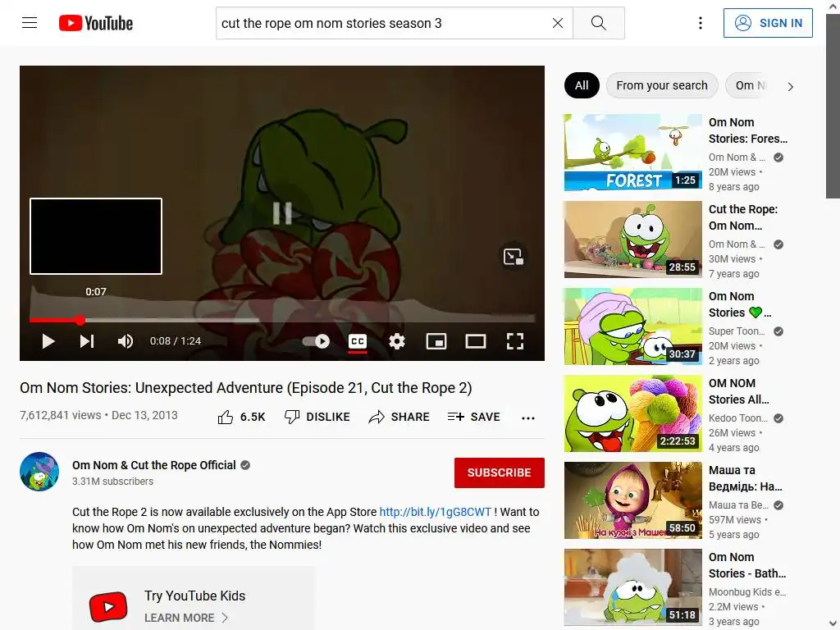840x630 pixels.
Task: Show more chips with right arrow
Action: (x=790, y=86)
